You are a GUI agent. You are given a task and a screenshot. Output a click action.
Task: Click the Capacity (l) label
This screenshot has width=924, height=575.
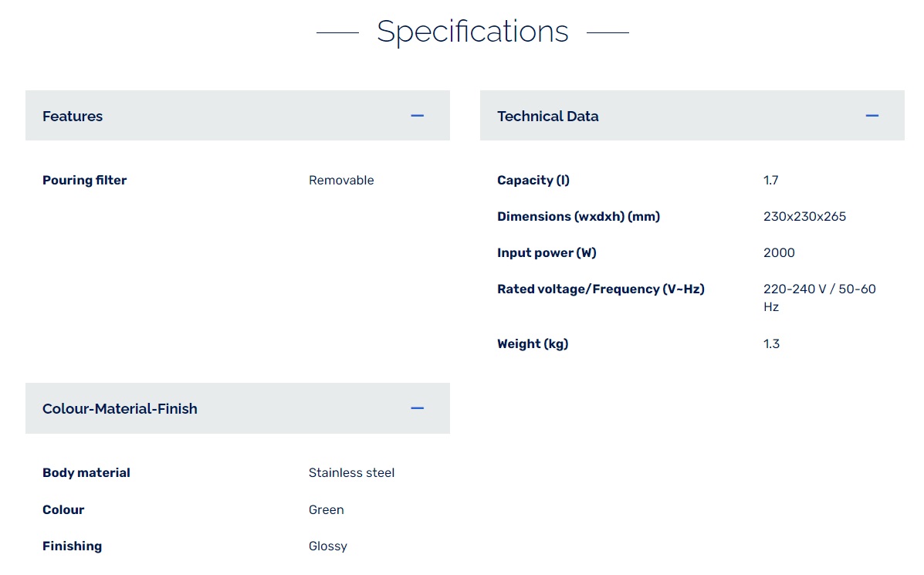coord(533,181)
